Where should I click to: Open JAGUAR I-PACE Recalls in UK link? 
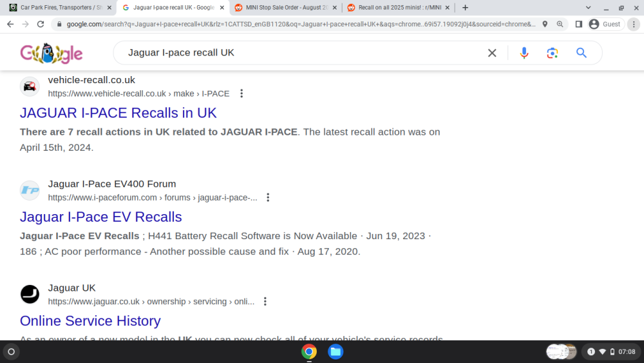point(118,113)
